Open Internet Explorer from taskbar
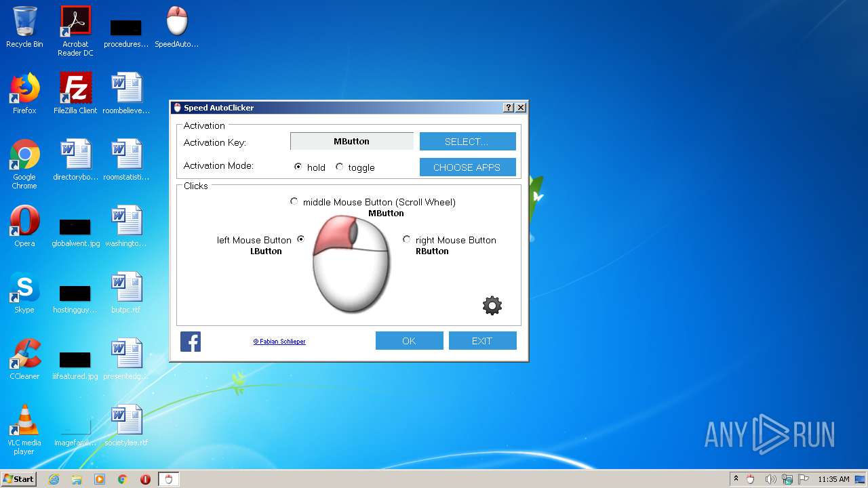868x488 pixels. [54, 479]
